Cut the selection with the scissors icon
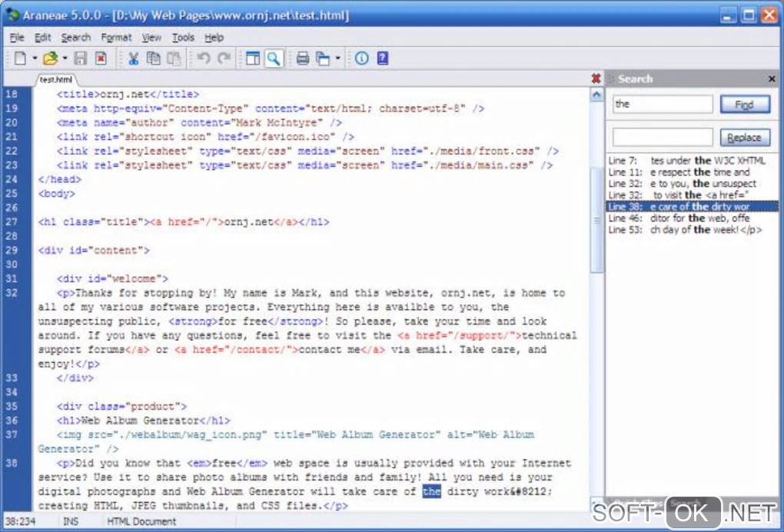The height and width of the screenshot is (532, 784). [x=134, y=58]
